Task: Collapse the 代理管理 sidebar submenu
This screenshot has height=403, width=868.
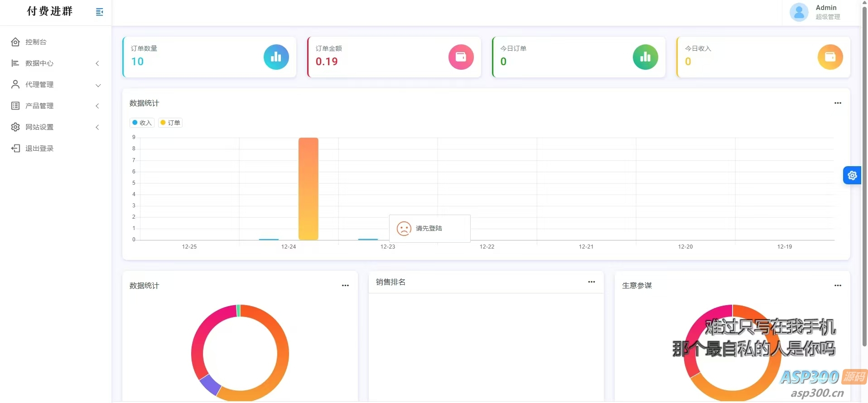Action: [55, 85]
